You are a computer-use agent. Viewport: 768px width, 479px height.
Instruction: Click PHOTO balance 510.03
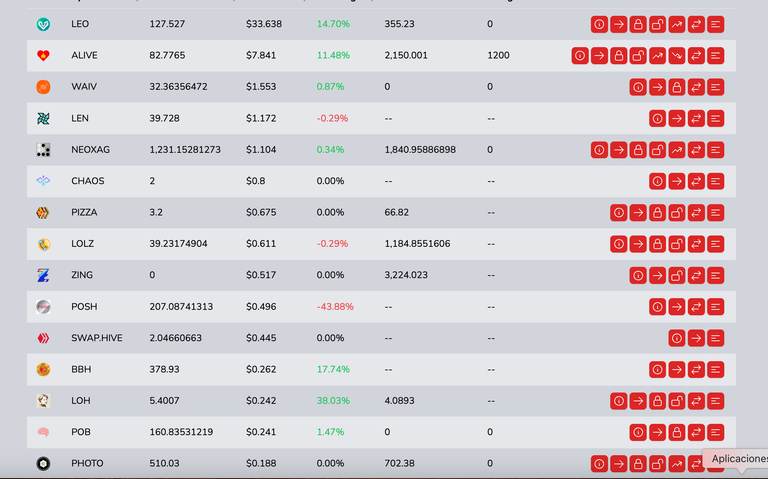point(165,463)
